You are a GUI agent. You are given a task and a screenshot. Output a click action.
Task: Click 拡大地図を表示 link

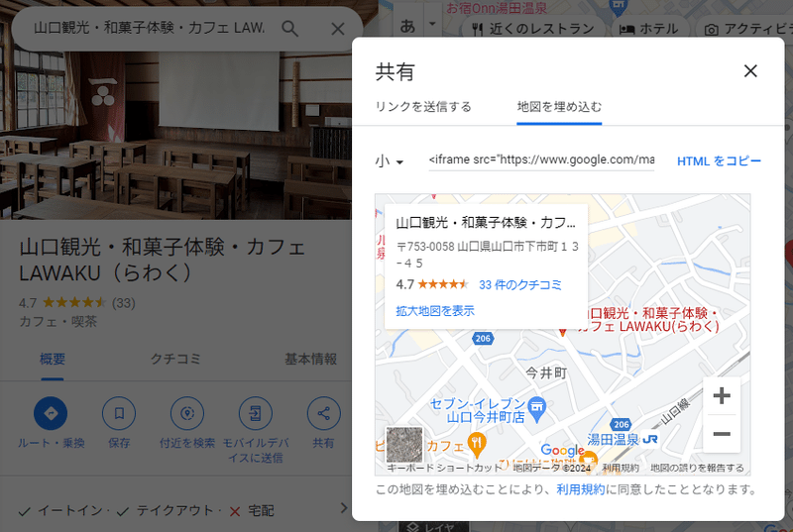pyautogui.click(x=435, y=311)
